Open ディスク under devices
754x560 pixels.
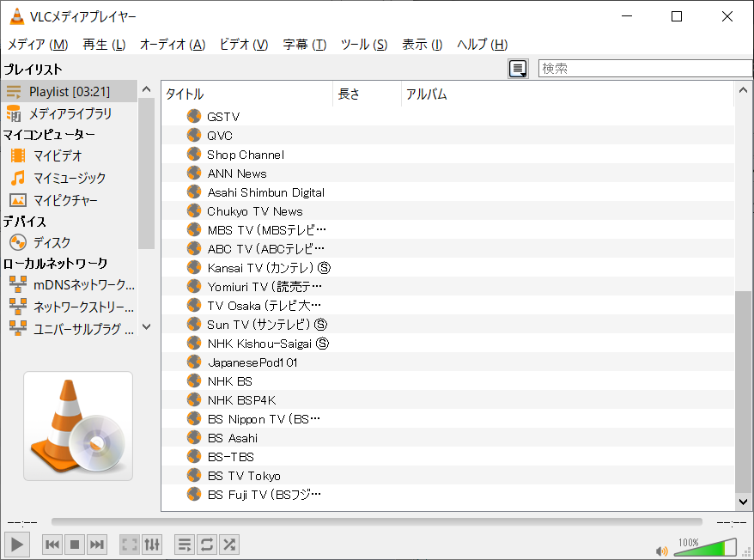(x=52, y=243)
